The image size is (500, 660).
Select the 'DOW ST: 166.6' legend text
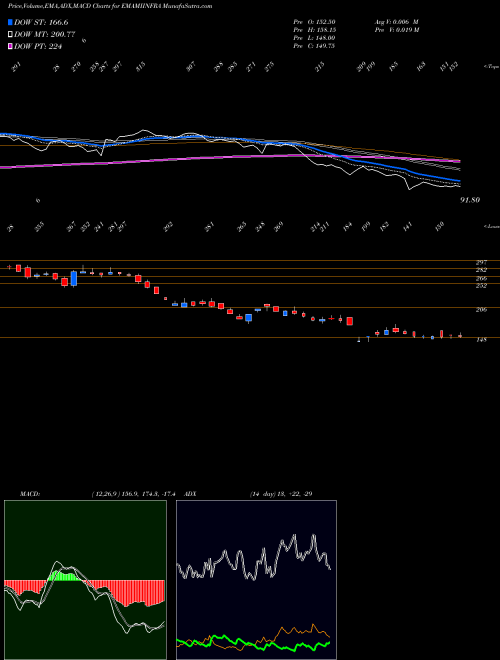click(x=41, y=22)
